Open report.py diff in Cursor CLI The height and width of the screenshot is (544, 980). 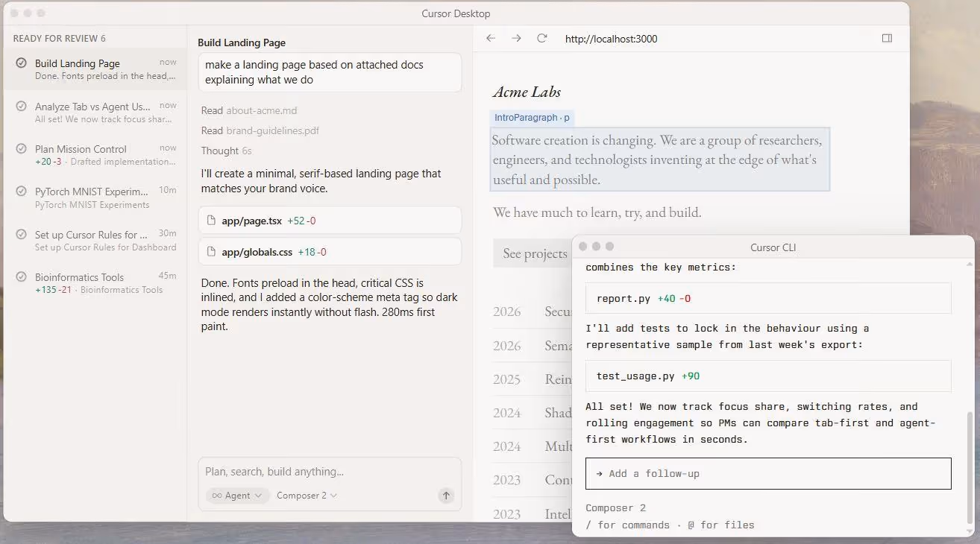point(768,298)
